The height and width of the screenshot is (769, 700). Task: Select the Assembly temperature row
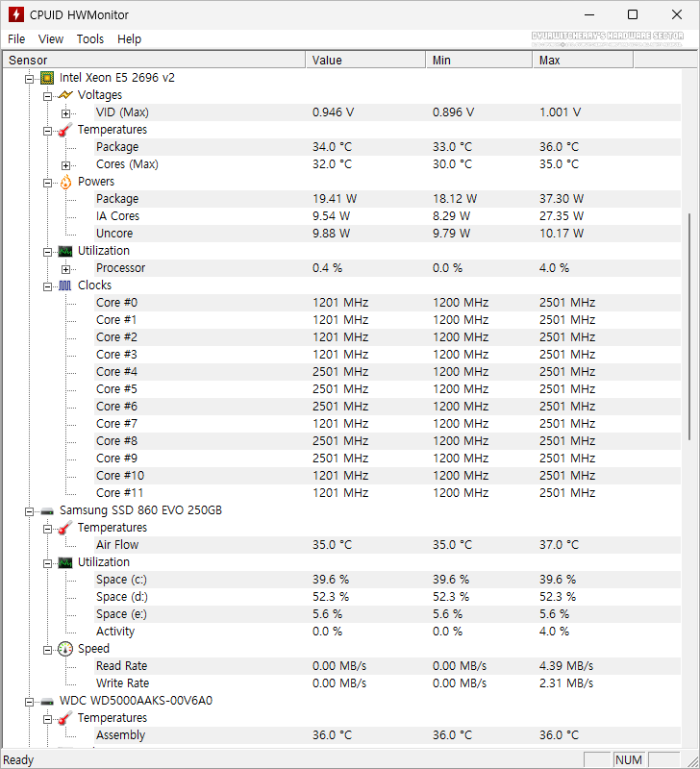pos(387,735)
